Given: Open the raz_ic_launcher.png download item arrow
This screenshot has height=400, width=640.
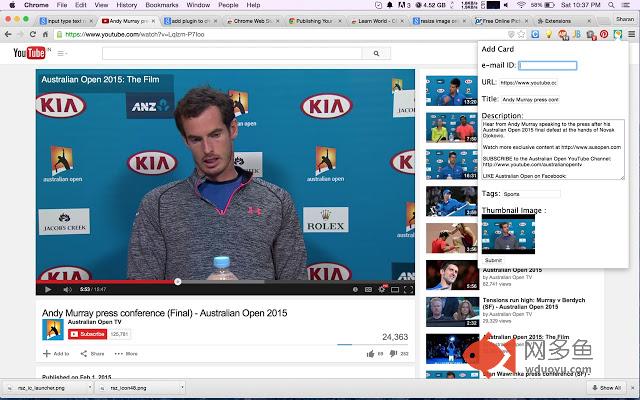Looking at the screenshot, I should tap(90, 388).
